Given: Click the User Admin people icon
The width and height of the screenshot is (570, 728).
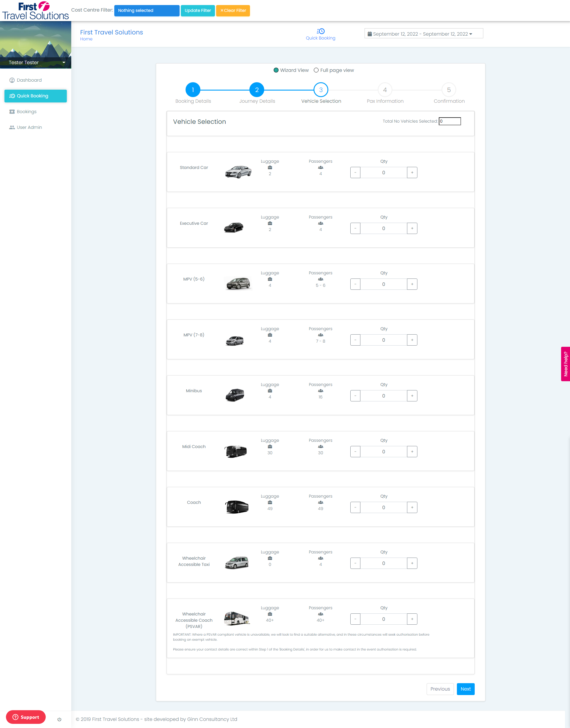Looking at the screenshot, I should [x=12, y=127].
